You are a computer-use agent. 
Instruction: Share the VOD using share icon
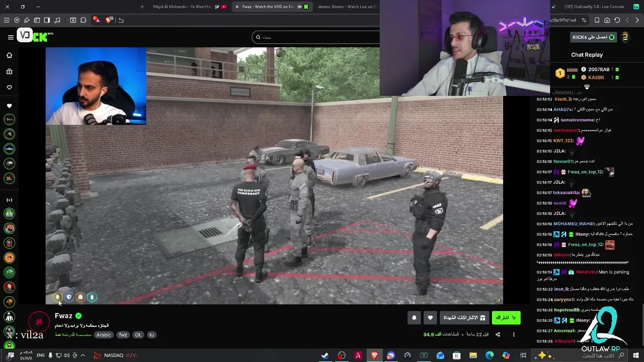498,334
